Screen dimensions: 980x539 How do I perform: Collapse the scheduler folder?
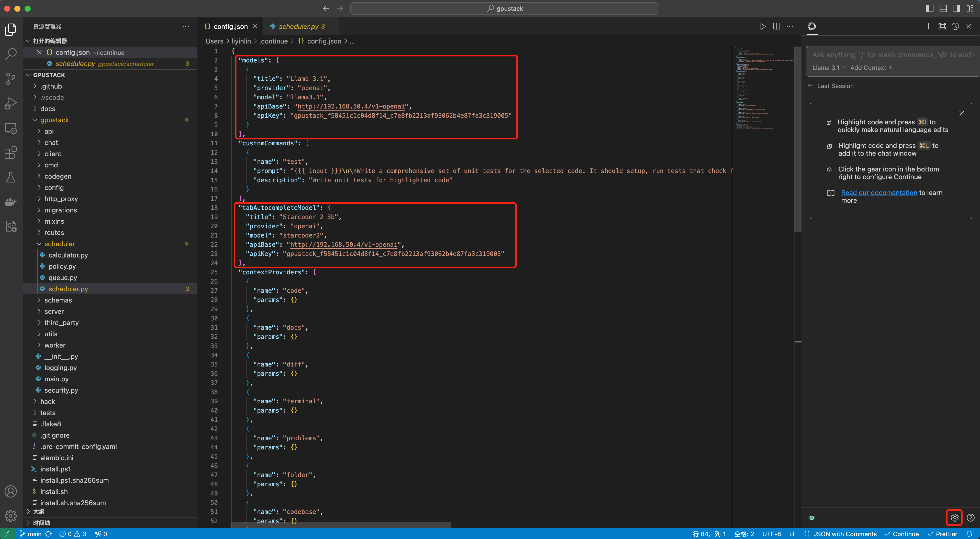pos(59,244)
